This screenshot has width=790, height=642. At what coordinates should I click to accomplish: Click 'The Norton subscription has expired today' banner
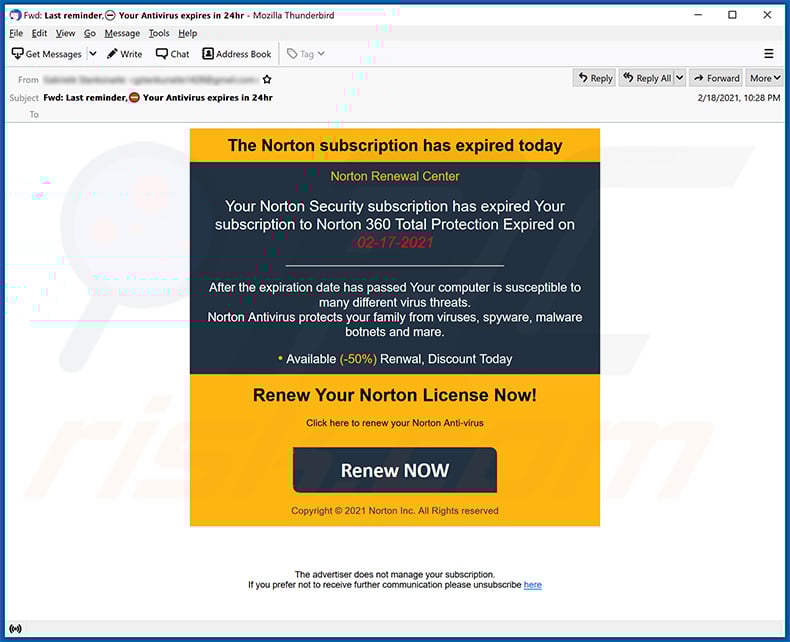coord(394,146)
